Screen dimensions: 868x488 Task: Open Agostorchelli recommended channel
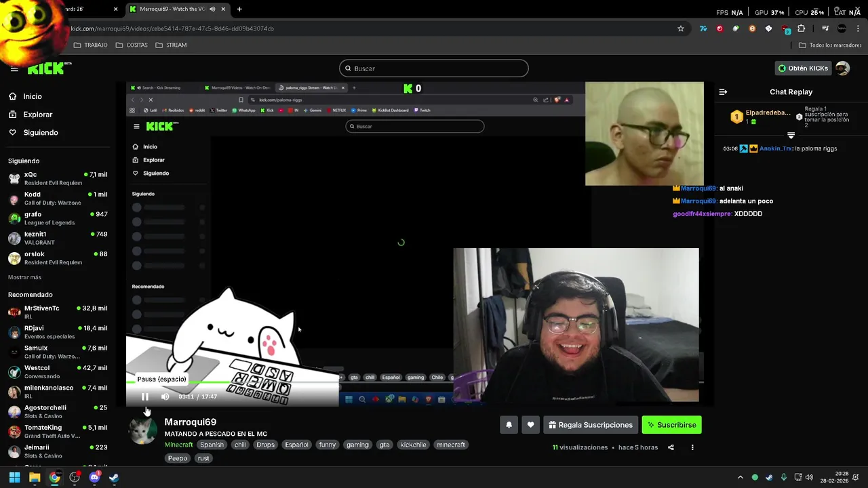point(58,411)
